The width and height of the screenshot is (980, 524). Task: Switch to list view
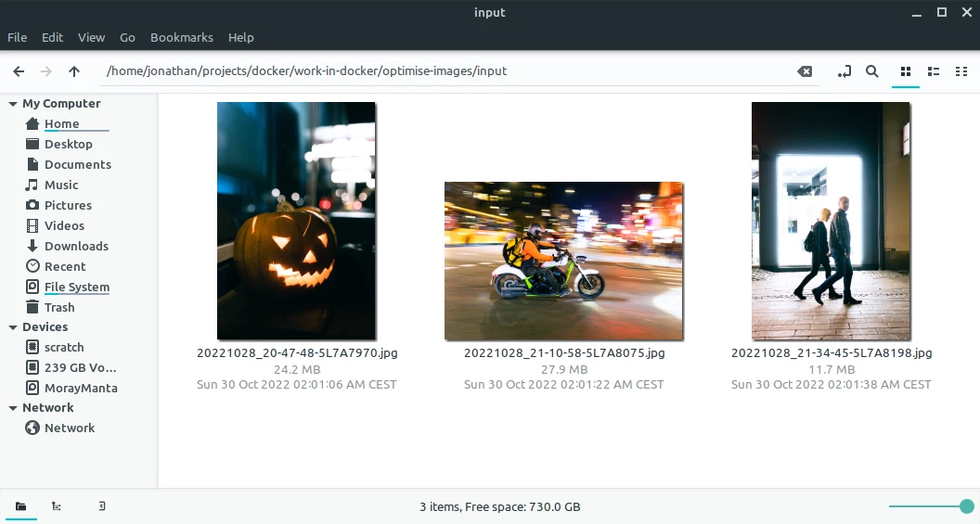click(934, 71)
